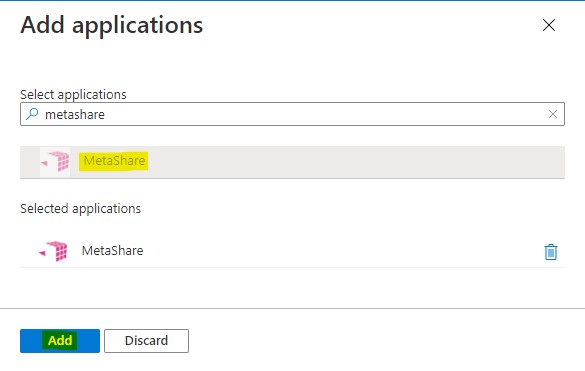Focus the Select applications search field
The width and height of the screenshot is (585, 371).
tap(292, 114)
